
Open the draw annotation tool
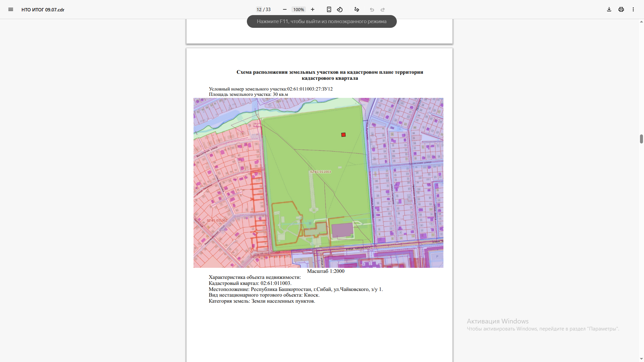point(357,9)
